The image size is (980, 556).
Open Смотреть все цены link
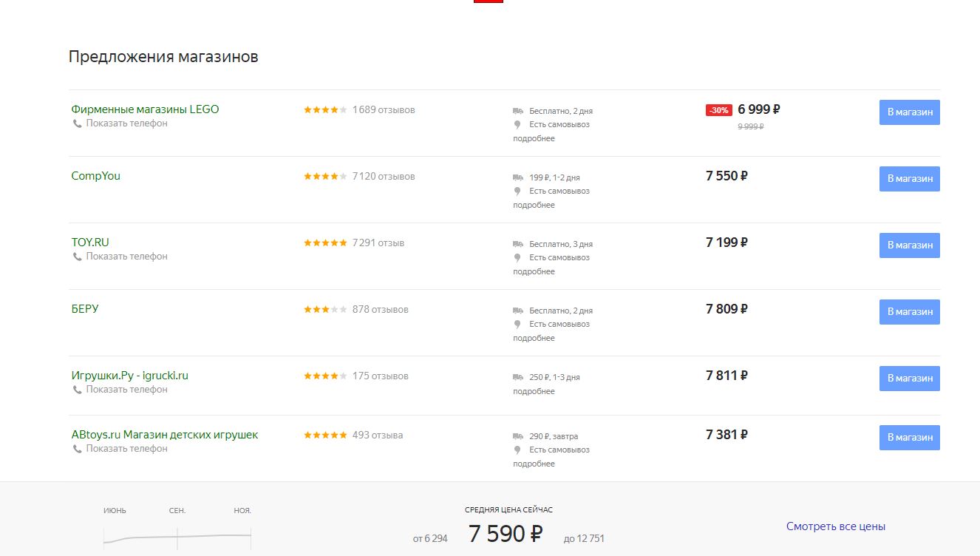pyautogui.click(x=836, y=526)
